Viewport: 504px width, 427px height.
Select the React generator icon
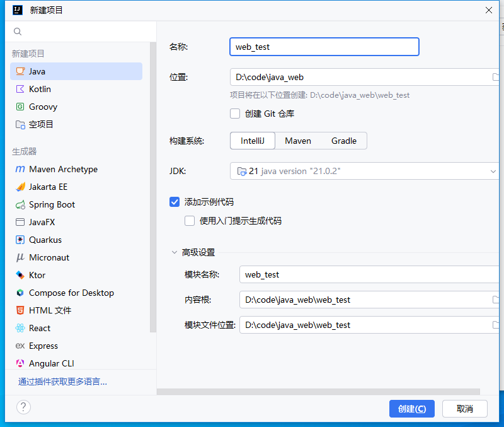tap(20, 328)
